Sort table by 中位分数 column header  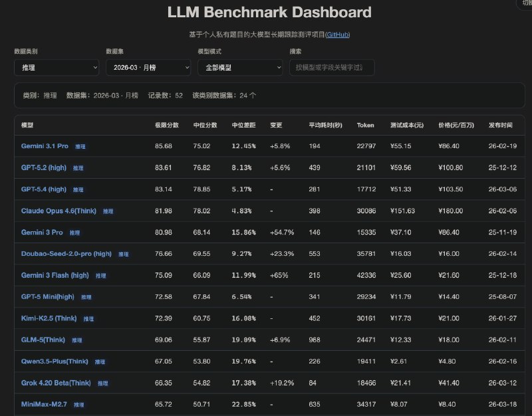tap(205, 125)
